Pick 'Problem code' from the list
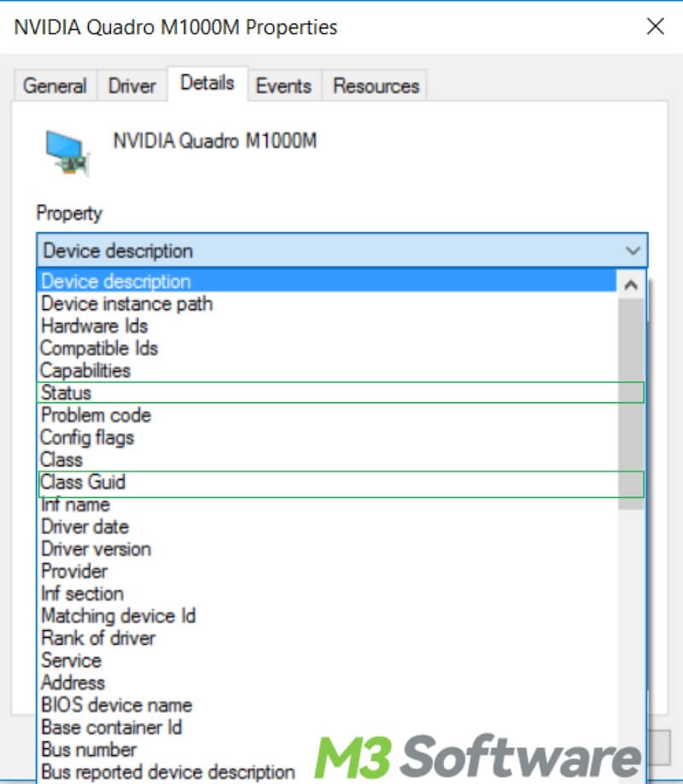 click(327, 415)
